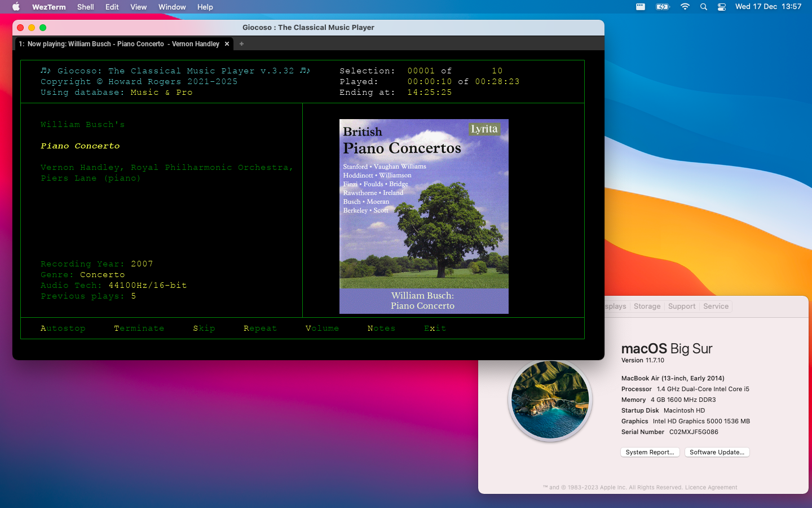Enable Autostop in Giocoso
Screen dimensions: 812x508
(x=63, y=328)
